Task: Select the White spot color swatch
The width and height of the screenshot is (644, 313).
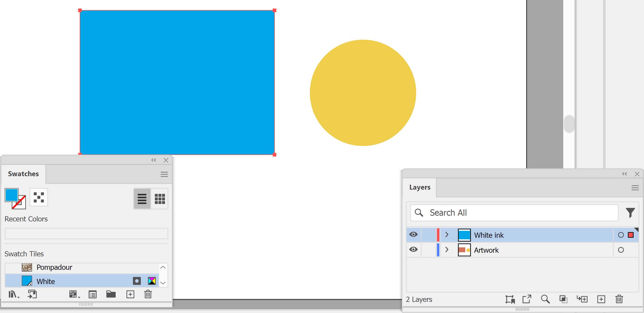Action: pos(82,281)
